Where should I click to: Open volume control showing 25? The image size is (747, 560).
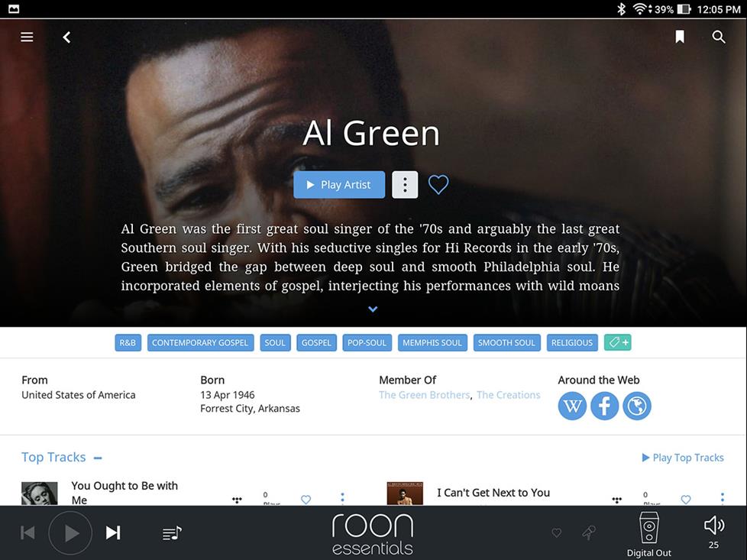pos(713,532)
